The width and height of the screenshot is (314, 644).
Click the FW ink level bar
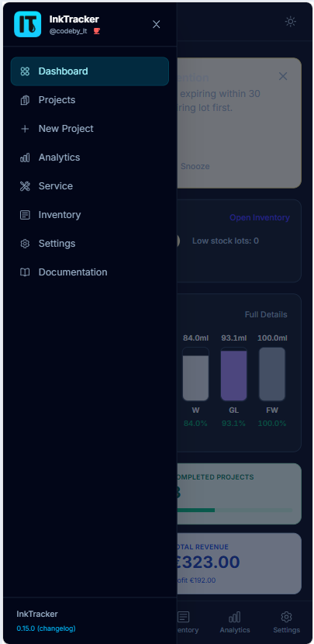pos(272,374)
